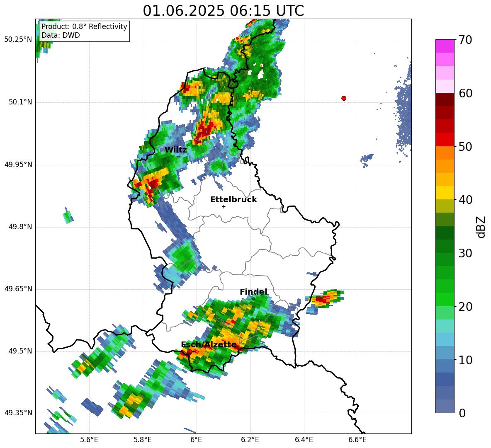Image resolution: width=491 pixels, height=448 pixels.
Task: Click the 49.35°N latitude tick label
Action: 18,413
